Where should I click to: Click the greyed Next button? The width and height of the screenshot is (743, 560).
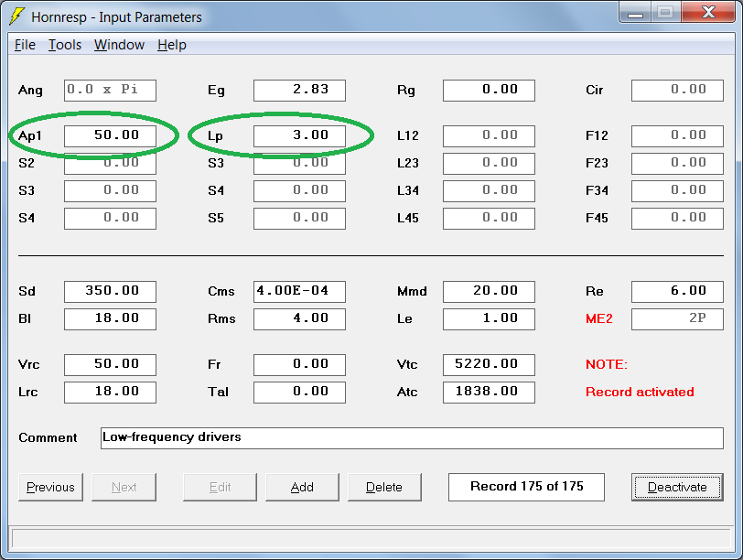pos(124,487)
